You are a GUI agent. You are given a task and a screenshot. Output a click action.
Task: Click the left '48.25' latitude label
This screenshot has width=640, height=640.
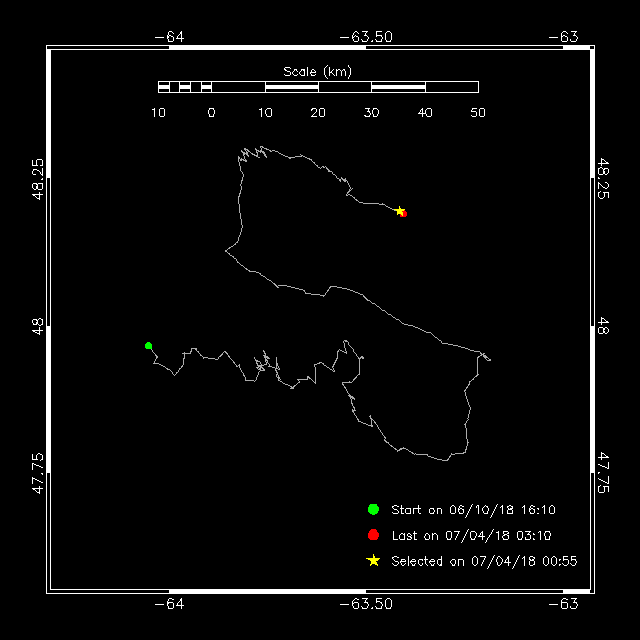37,179
